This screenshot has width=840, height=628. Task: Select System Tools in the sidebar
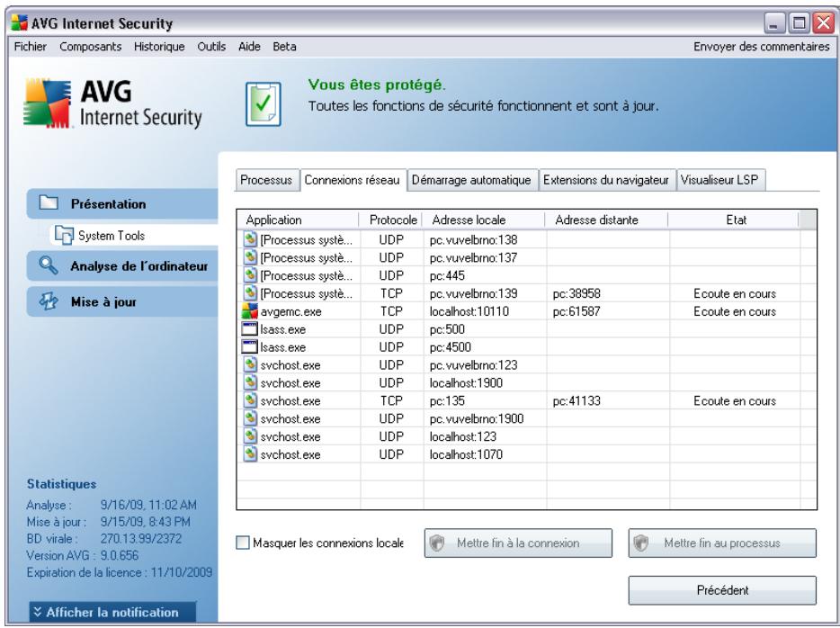coord(134,235)
